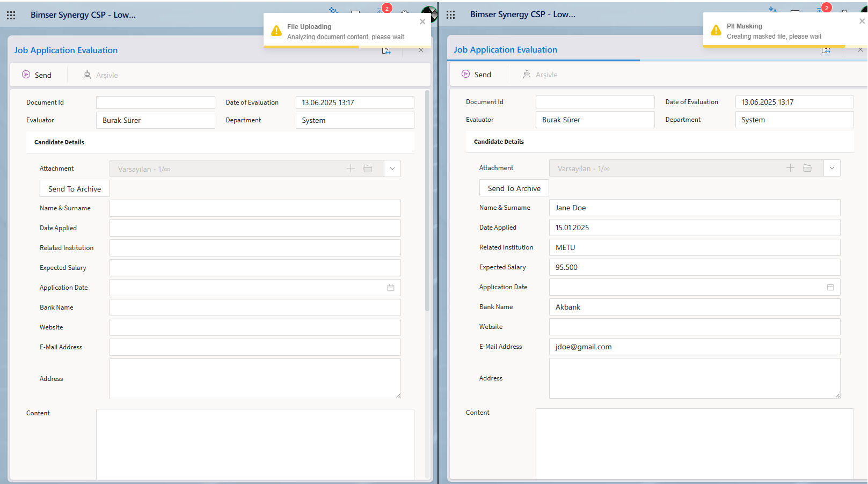Click the Address text area in right form

click(695, 378)
